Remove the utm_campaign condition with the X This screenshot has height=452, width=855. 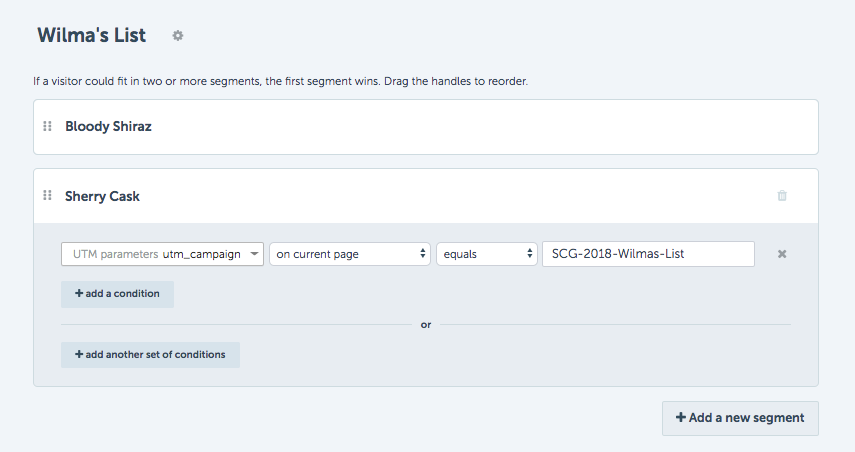pyautogui.click(x=782, y=254)
